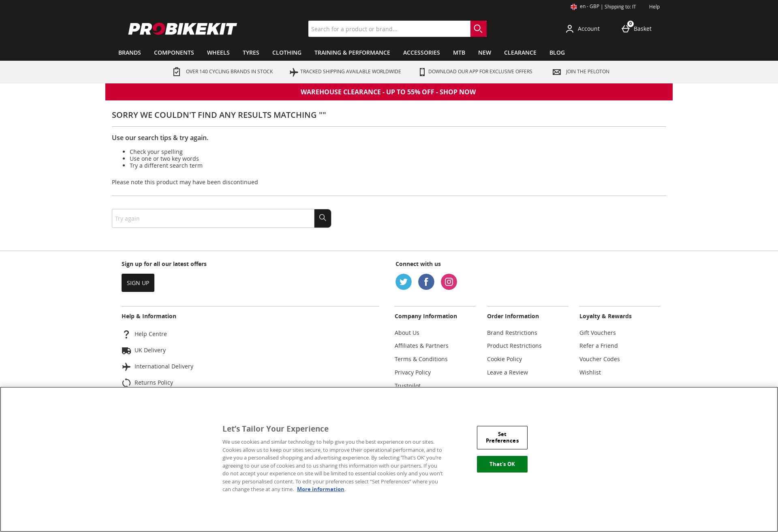Open the Brand Restrictions link
Screen dimensions: 778x532
pyautogui.click(x=512, y=333)
